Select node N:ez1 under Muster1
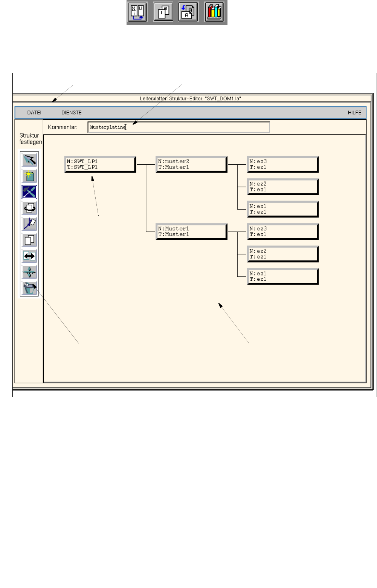 click(x=283, y=276)
